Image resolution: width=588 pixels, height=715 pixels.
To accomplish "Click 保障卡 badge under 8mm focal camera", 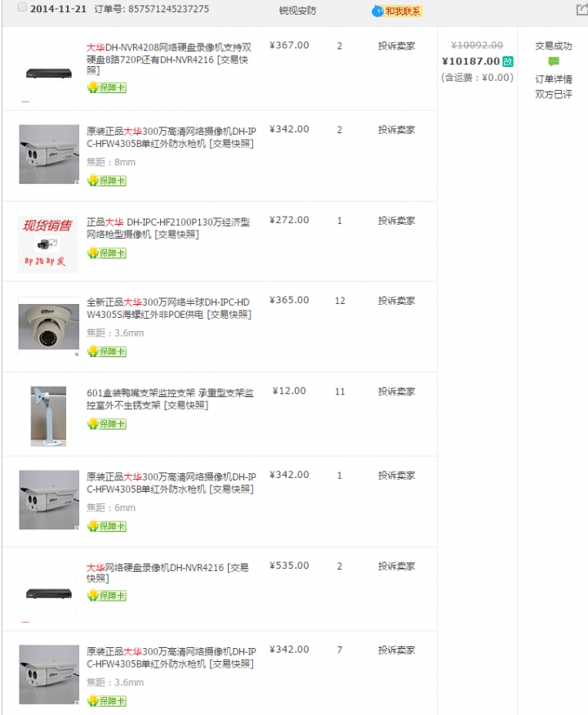I will coord(107,181).
